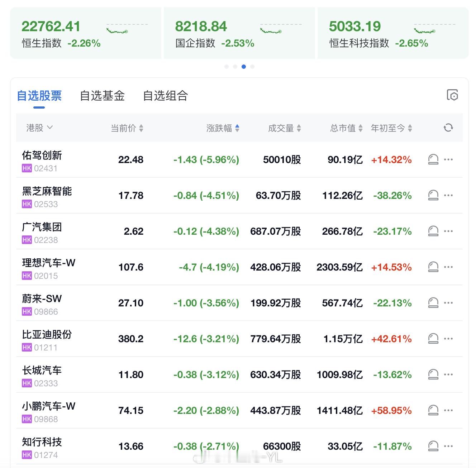Open alert bell for 长城汽车

click(433, 374)
